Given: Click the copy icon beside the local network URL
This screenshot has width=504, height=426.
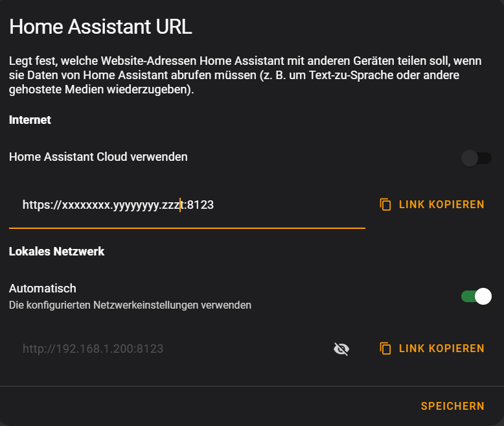Looking at the screenshot, I should [385, 348].
